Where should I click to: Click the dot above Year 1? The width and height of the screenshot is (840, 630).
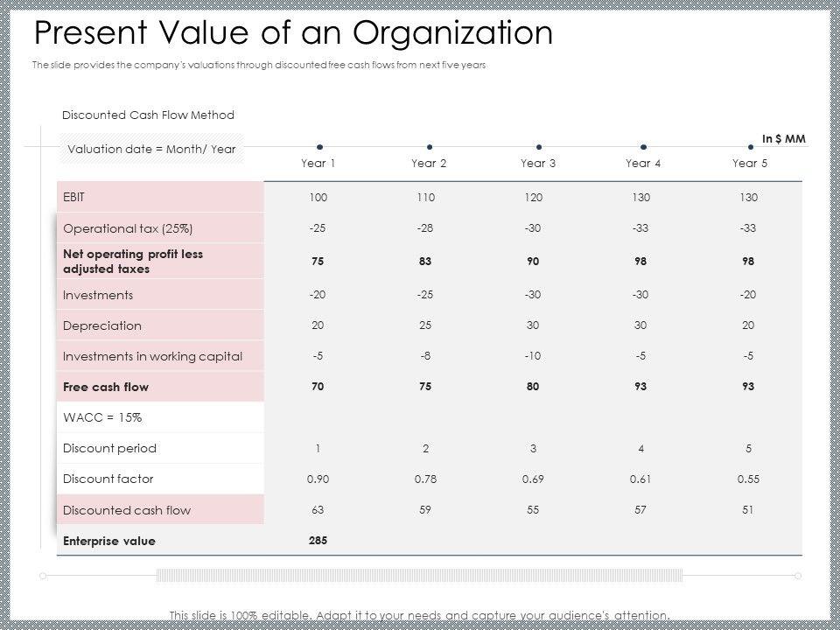click(320, 147)
